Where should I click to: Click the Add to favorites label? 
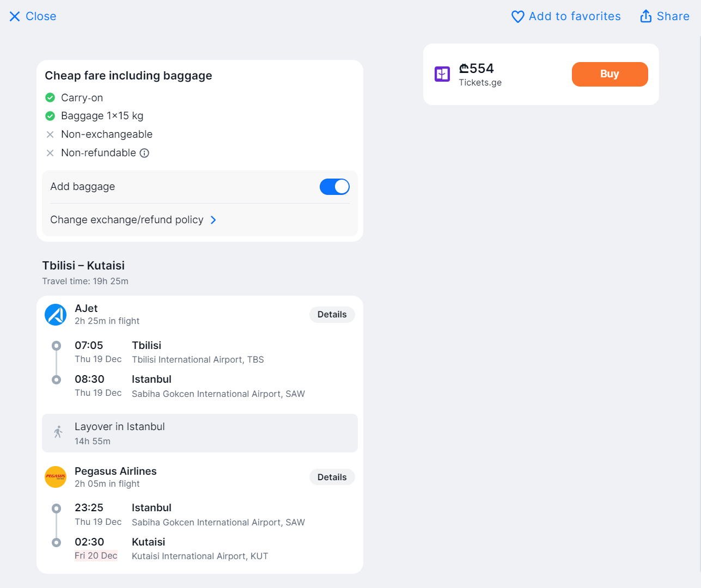click(575, 16)
